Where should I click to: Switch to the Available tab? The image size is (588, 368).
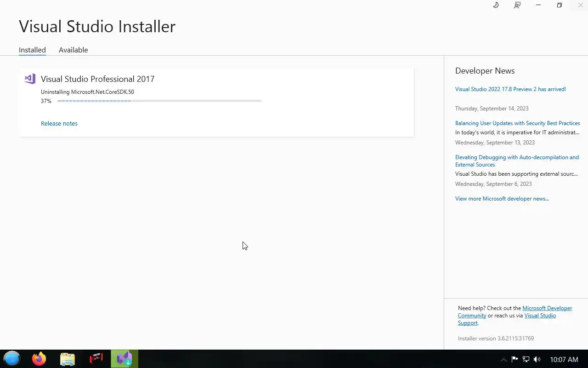73,50
